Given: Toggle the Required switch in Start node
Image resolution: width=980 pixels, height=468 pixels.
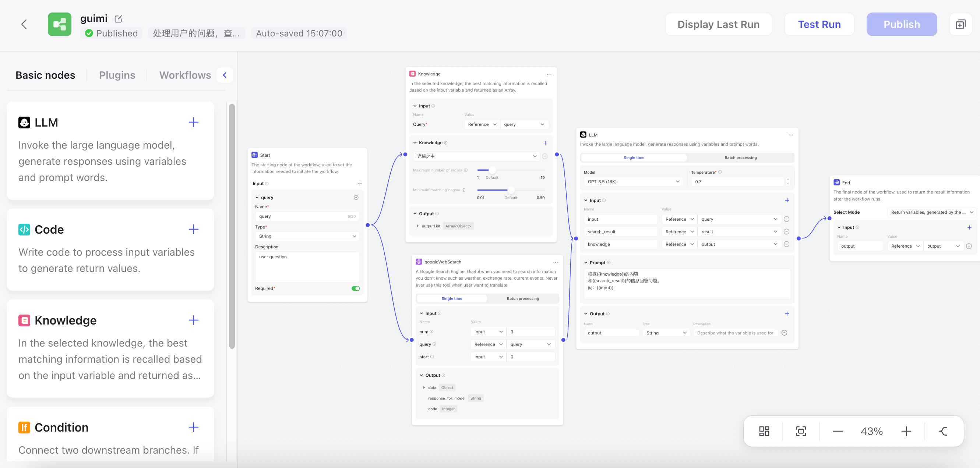Looking at the screenshot, I should (x=355, y=288).
